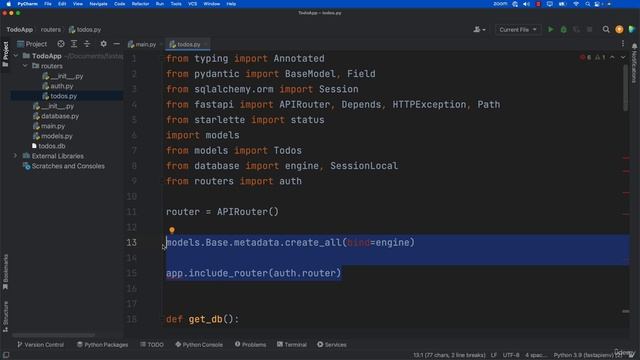Open the Problems tool window
This screenshot has width=640, height=360.
(250, 344)
